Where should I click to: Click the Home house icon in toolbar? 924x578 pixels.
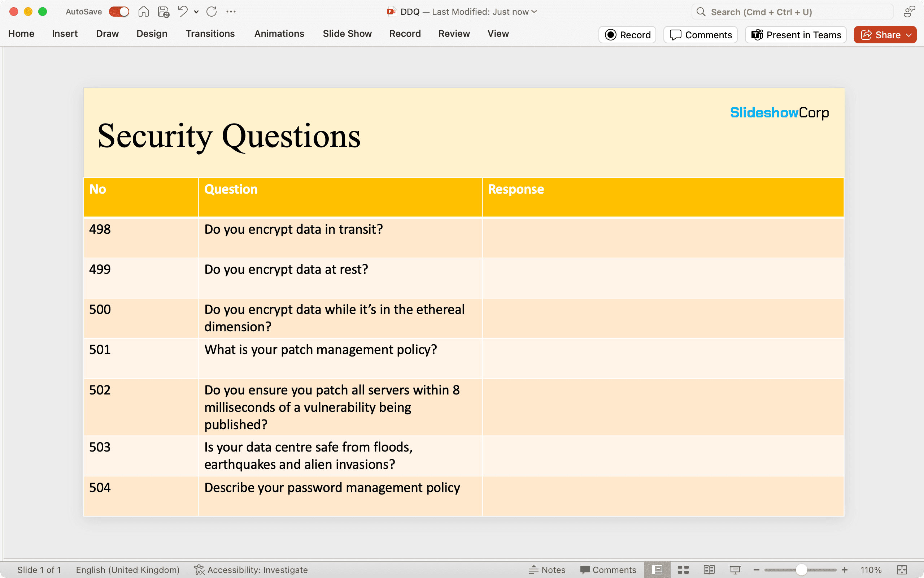[144, 12]
